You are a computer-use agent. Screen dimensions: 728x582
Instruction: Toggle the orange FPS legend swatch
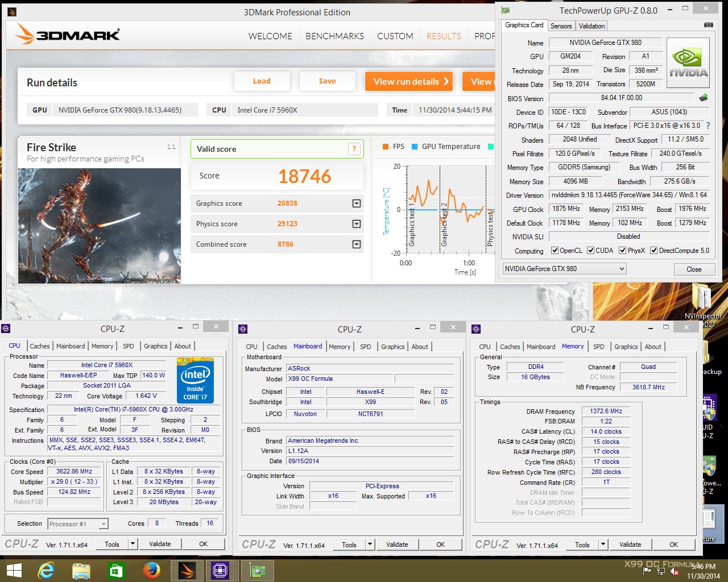[386, 147]
